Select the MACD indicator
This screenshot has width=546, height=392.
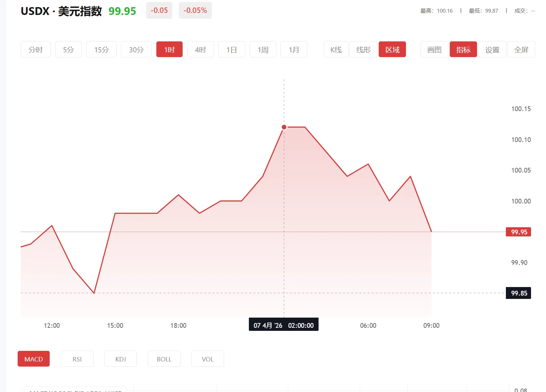coord(34,359)
